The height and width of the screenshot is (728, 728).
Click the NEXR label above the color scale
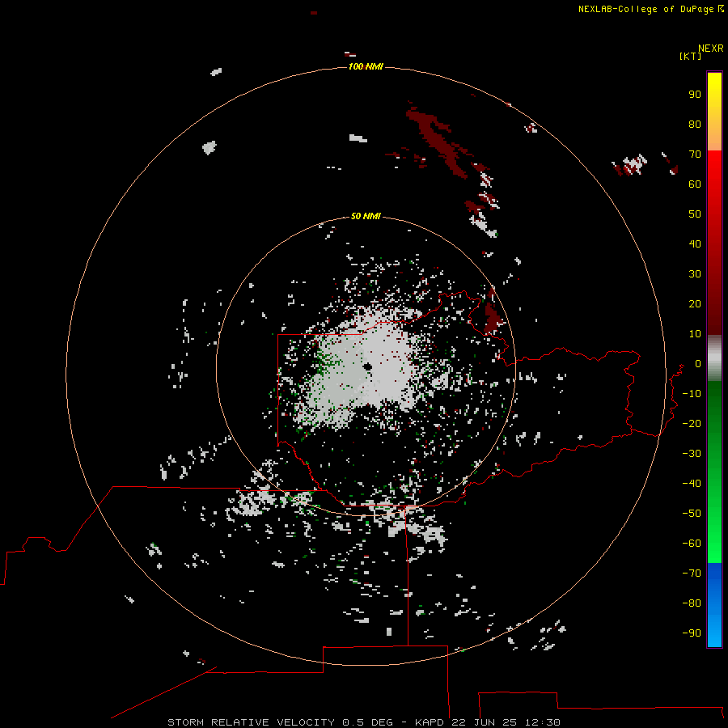click(x=710, y=49)
